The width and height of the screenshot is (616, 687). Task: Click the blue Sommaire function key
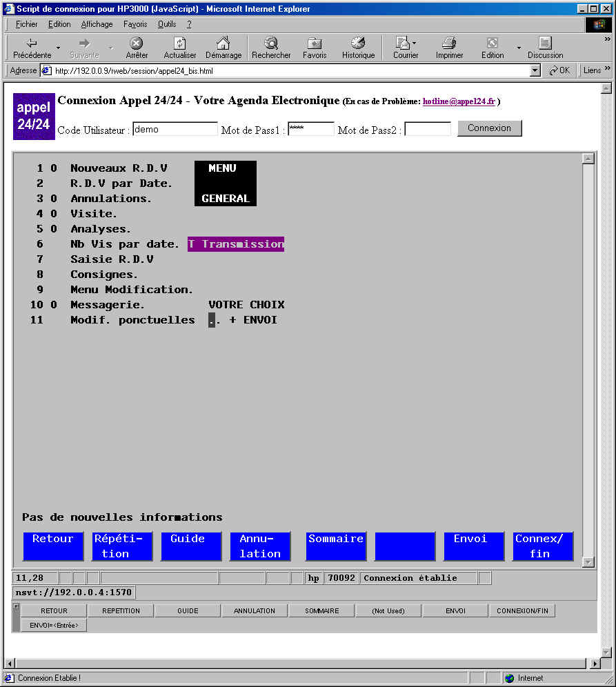coord(336,546)
